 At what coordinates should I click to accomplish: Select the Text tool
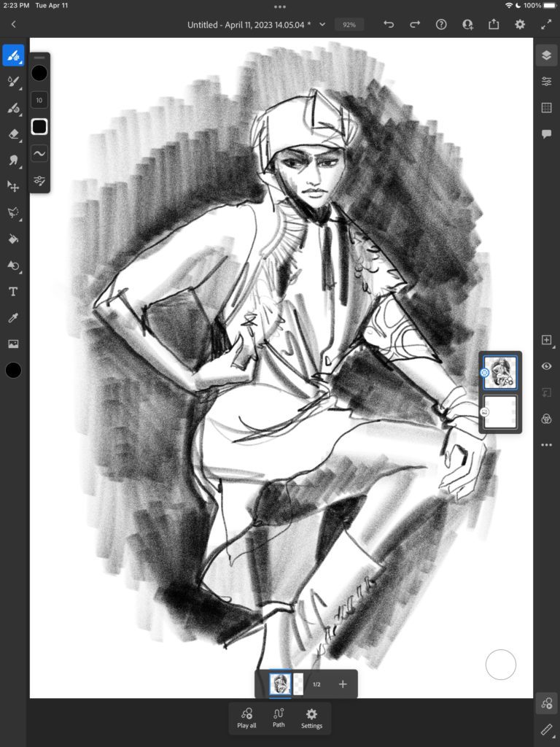coord(13,292)
